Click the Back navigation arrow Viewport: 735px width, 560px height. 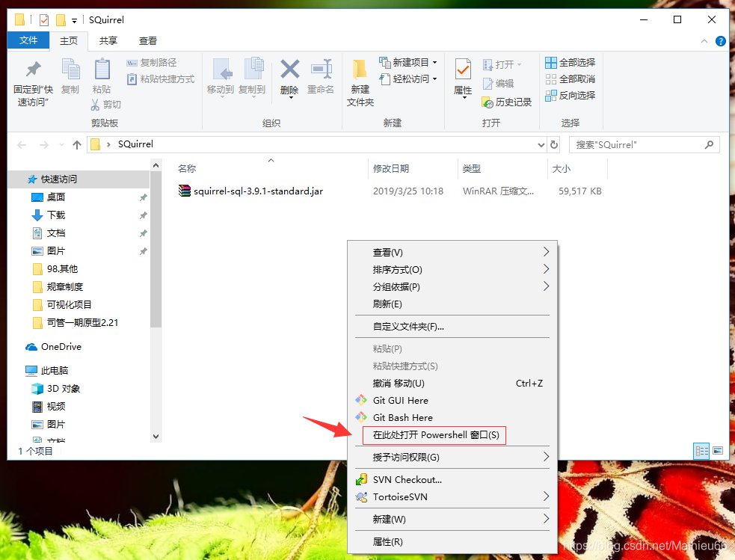coord(22,145)
